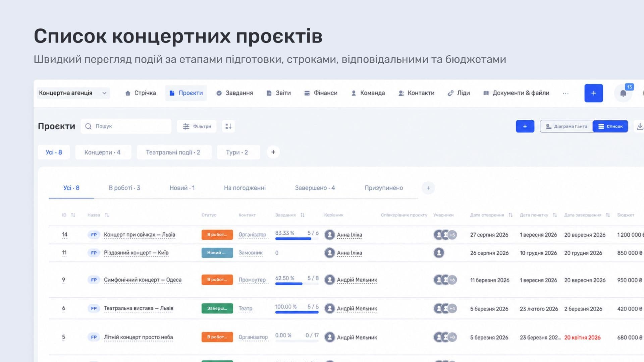Click the blue plus button in top navigation
644x362 pixels.
coord(593,93)
